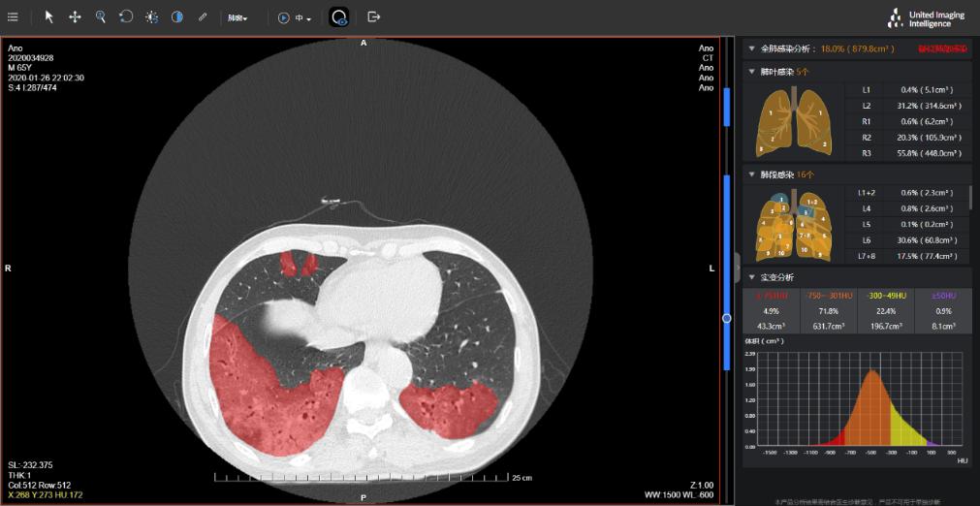Click the slice slider handle beside image

coord(727,317)
